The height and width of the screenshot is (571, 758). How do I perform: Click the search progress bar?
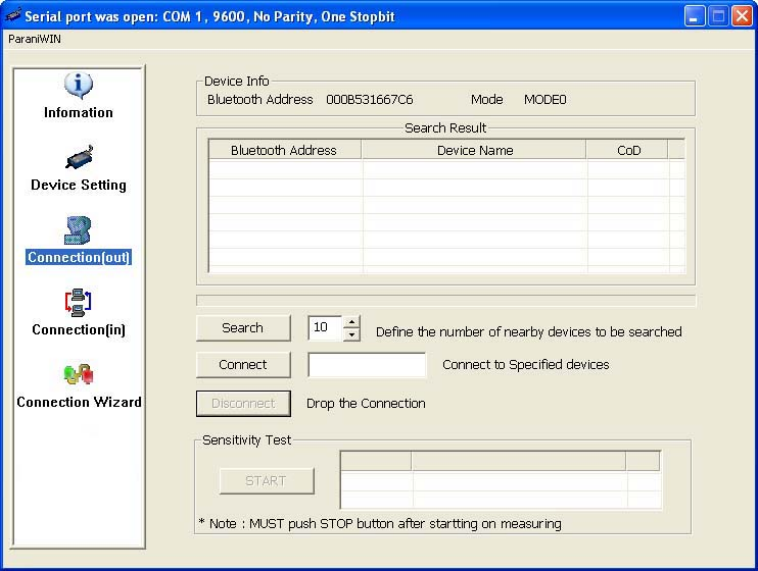coord(446,300)
